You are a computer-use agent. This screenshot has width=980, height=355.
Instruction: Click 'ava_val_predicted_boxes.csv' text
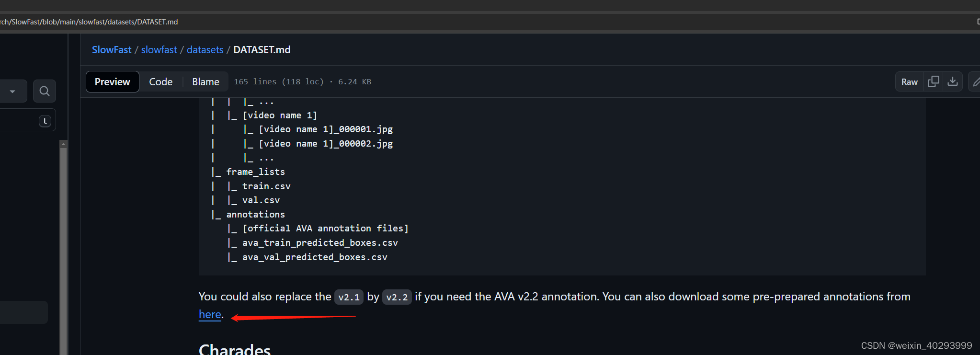point(315,257)
